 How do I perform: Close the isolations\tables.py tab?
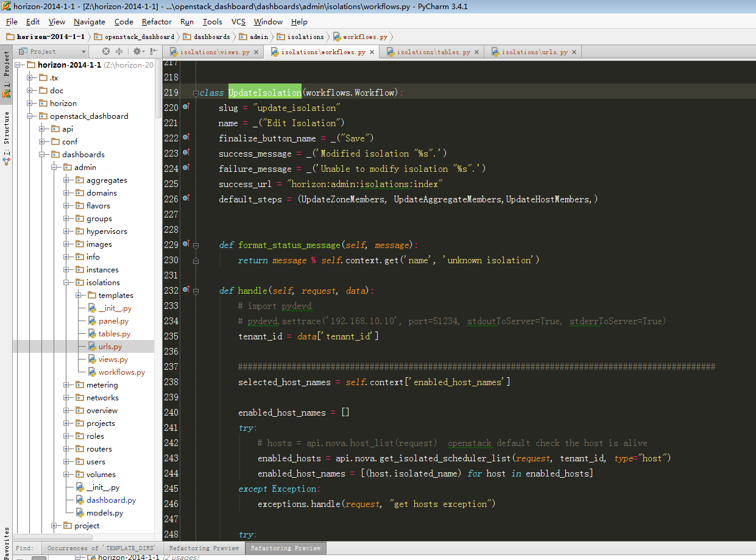click(477, 52)
